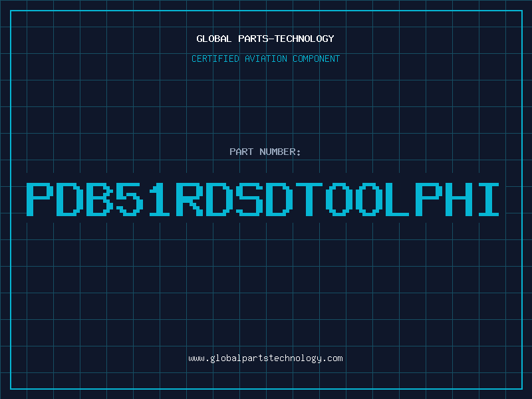Screen dimensions: 532x399
Task: Click the letter B in the part number
Action: (x=99, y=199)
